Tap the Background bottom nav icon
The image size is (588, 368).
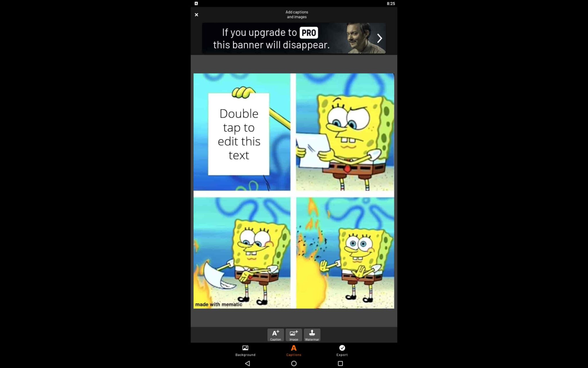[245, 350]
